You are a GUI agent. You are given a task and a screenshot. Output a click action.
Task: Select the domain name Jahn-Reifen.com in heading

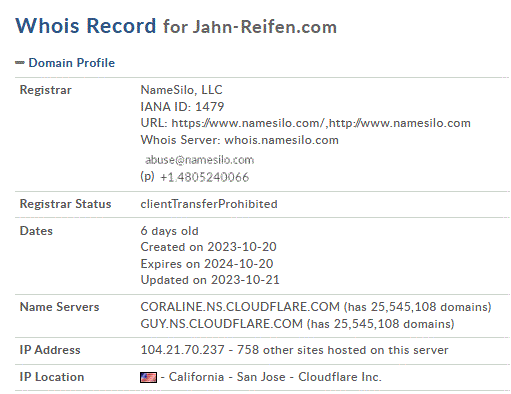tap(265, 27)
